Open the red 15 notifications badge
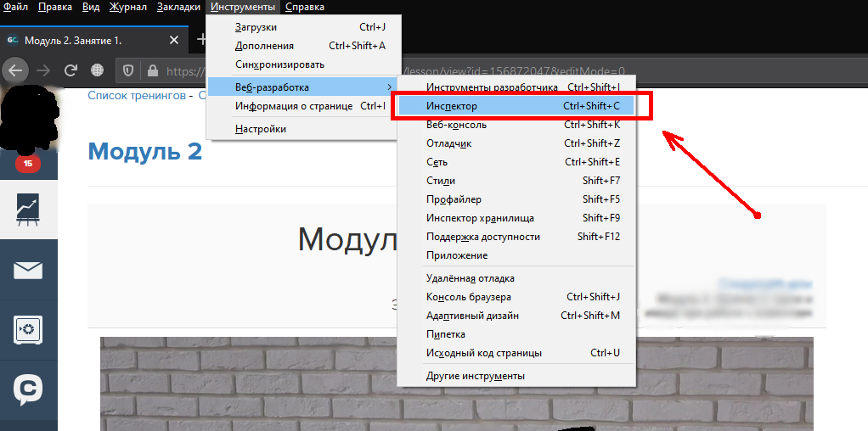The width and height of the screenshot is (868, 431). [28, 163]
